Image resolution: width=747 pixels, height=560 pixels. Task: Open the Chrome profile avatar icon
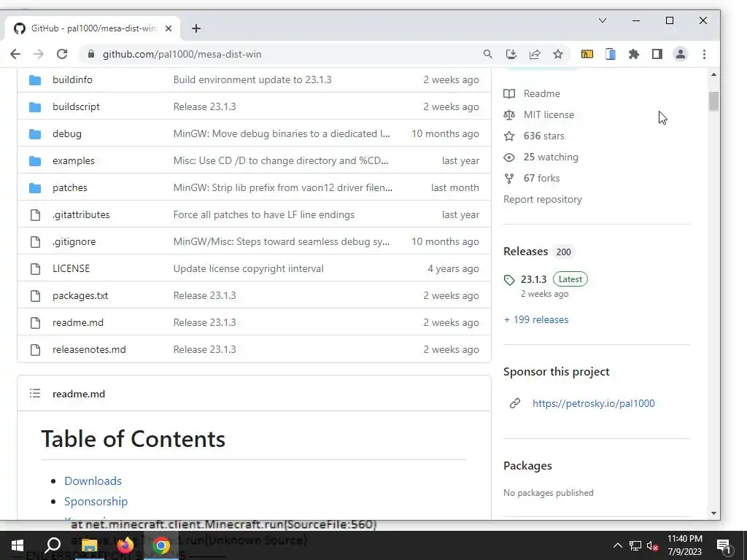click(681, 54)
